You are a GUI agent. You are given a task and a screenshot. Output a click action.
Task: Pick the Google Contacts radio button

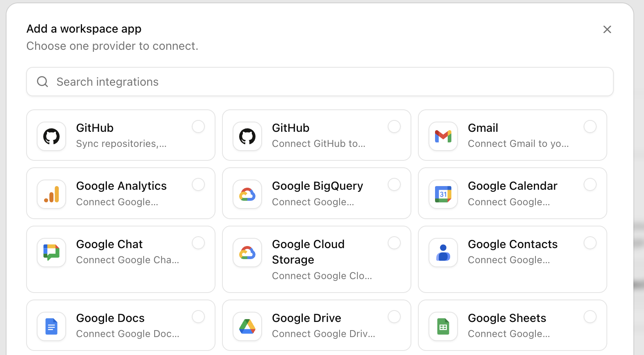point(590,243)
